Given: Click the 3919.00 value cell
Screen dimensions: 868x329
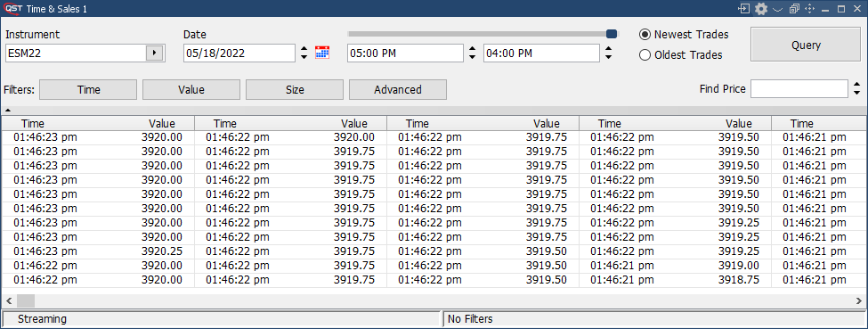Looking at the screenshot, I should [738, 266].
